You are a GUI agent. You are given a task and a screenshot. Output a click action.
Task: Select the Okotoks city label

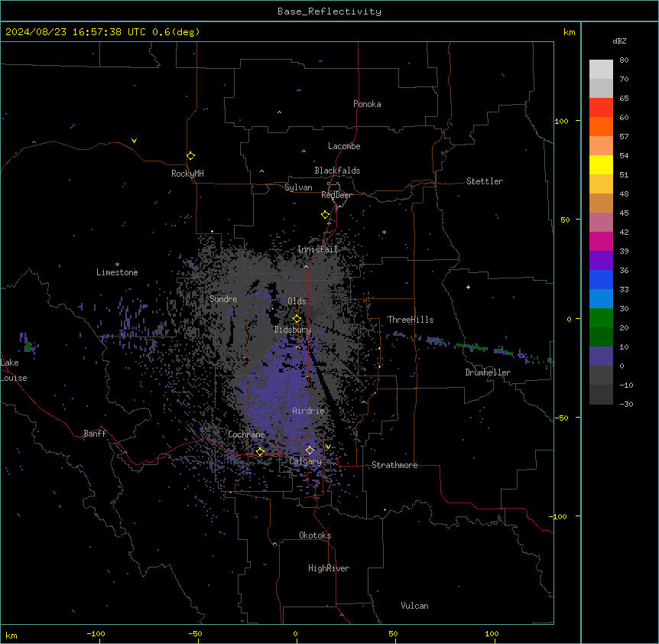pyautogui.click(x=315, y=535)
